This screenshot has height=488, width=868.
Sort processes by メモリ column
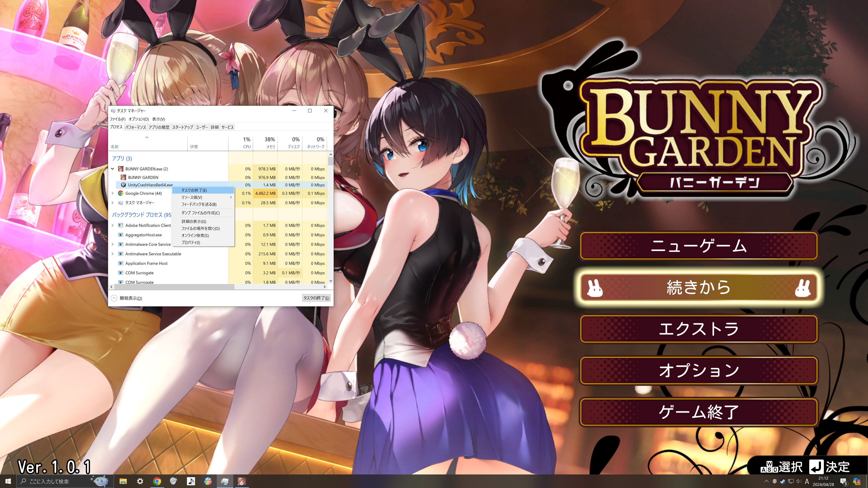pyautogui.click(x=265, y=143)
